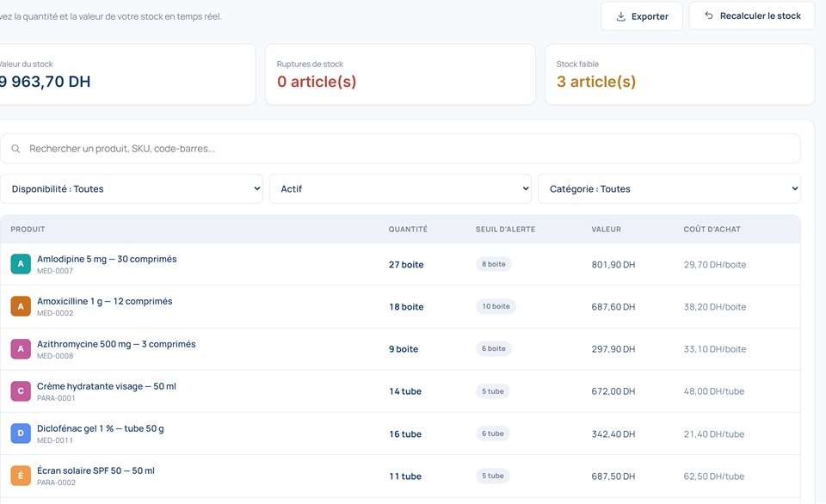The image size is (826, 504).
Task: Open the Stock faible card
Action: 680,74
